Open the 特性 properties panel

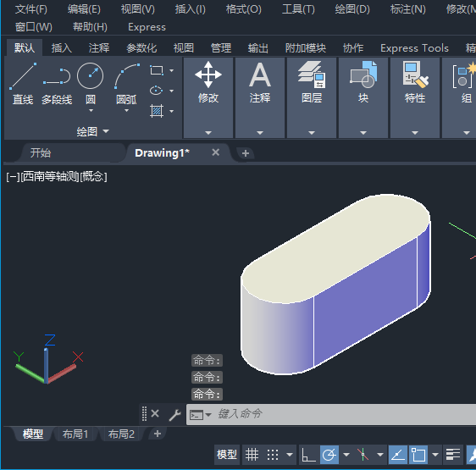(x=415, y=97)
